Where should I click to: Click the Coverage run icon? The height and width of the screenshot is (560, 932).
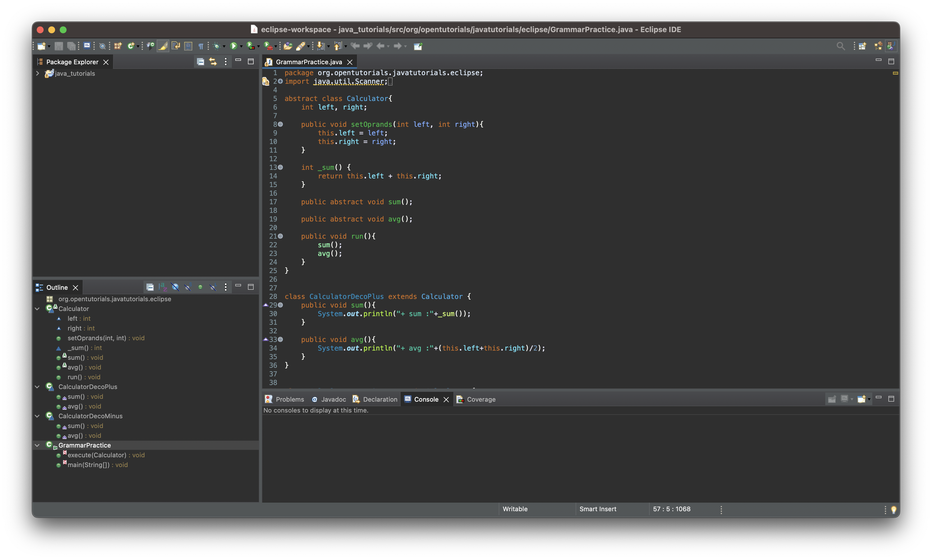(x=250, y=46)
